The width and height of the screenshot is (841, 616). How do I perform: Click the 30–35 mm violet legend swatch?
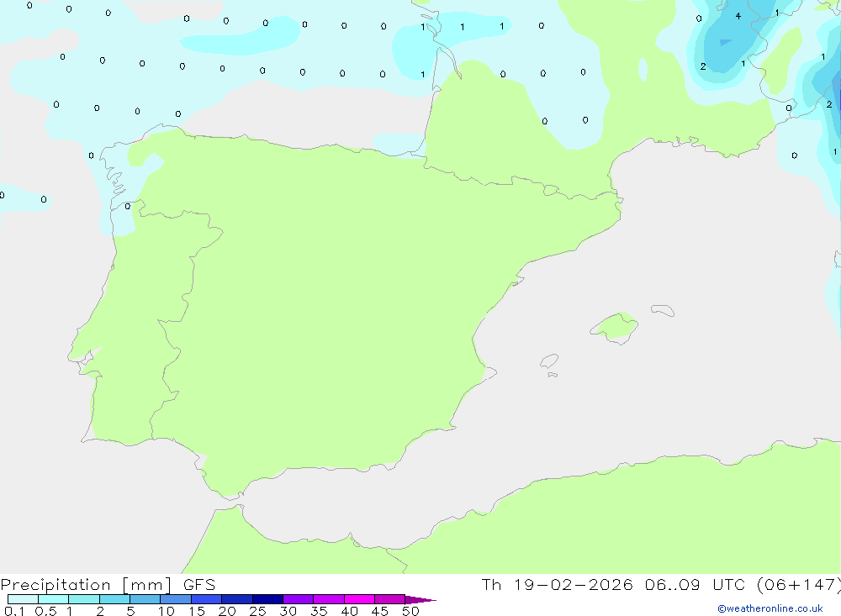pyautogui.click(x=299, y=599)
